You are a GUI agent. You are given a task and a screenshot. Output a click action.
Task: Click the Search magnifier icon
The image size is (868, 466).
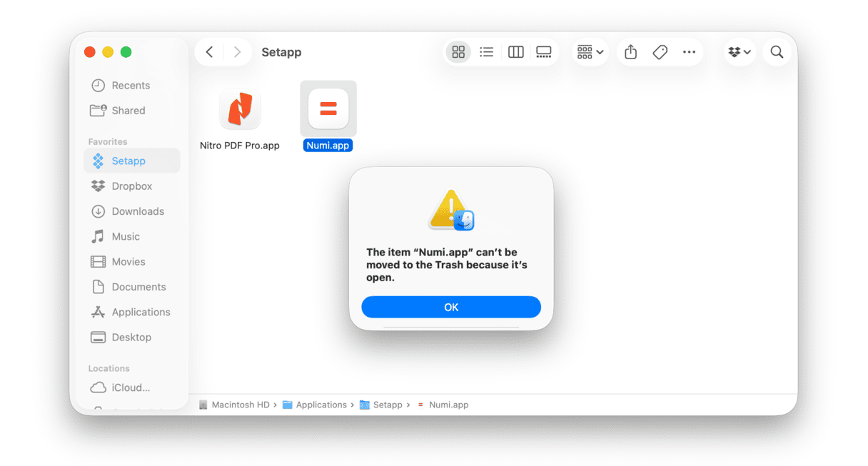click(x=777, y=52)
